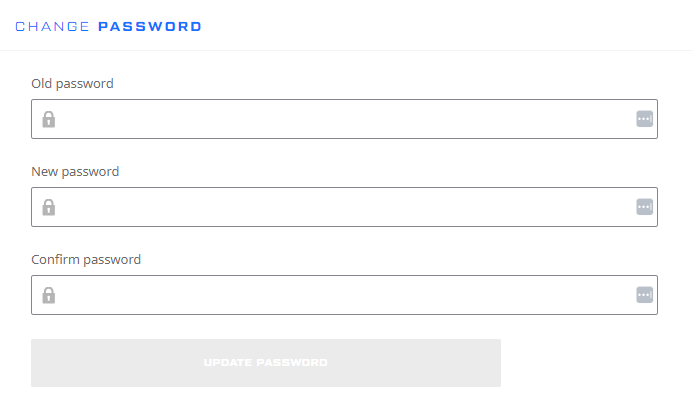Focus the Old password input field
693x406 pixels.
344,119
